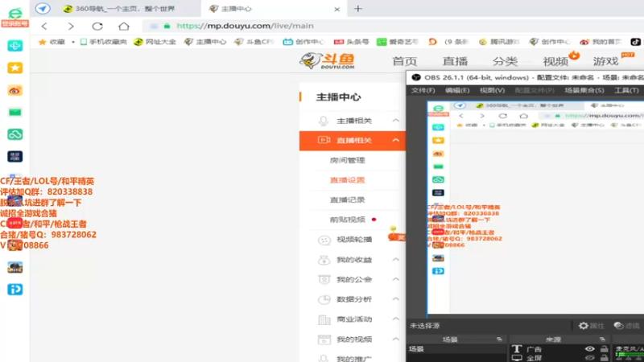The height and width of the screenshot is (362, 644).
Task: Open the browser home page icon
Action: [x=124, y=27]
